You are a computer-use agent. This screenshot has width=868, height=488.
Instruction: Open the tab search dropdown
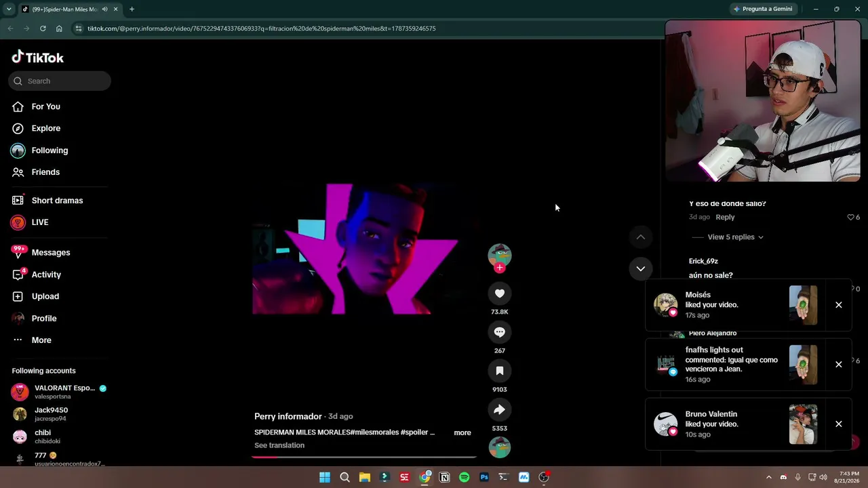click(9, 9)
